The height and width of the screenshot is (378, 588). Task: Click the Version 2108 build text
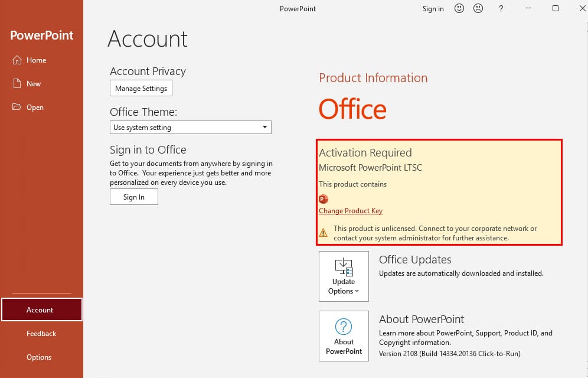point(450,354)
